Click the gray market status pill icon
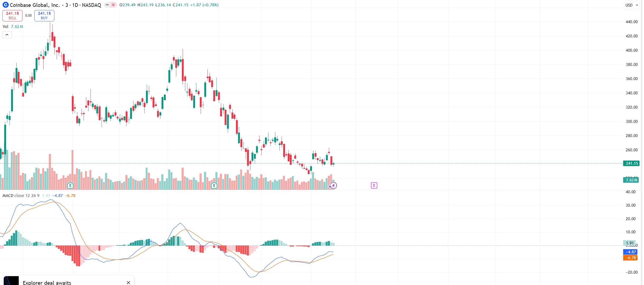The image size is (644, 285). click(x=107, y=5)
